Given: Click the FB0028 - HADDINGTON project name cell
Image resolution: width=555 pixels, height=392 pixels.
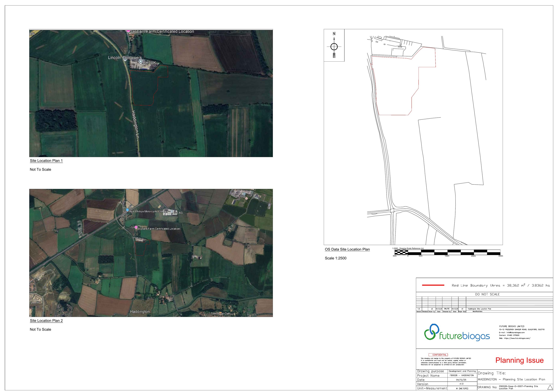Looking at the screenshot, I should [x=461, y=375].
